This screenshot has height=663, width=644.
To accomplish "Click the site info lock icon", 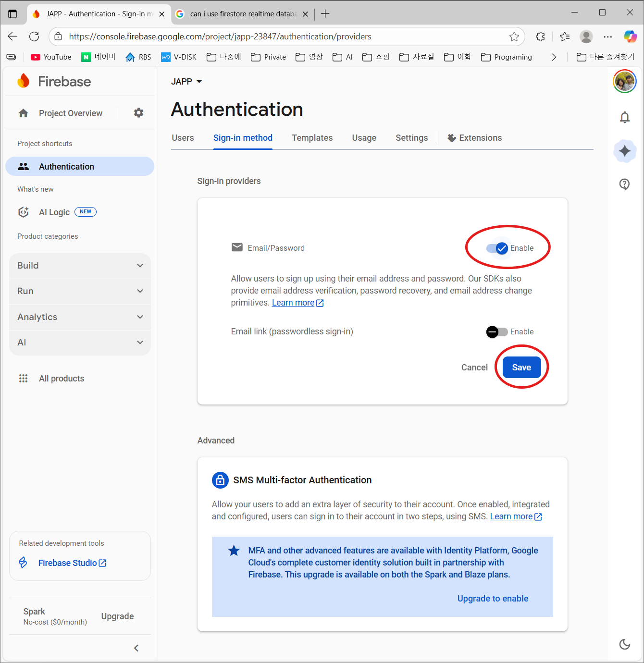I will 58,37.
